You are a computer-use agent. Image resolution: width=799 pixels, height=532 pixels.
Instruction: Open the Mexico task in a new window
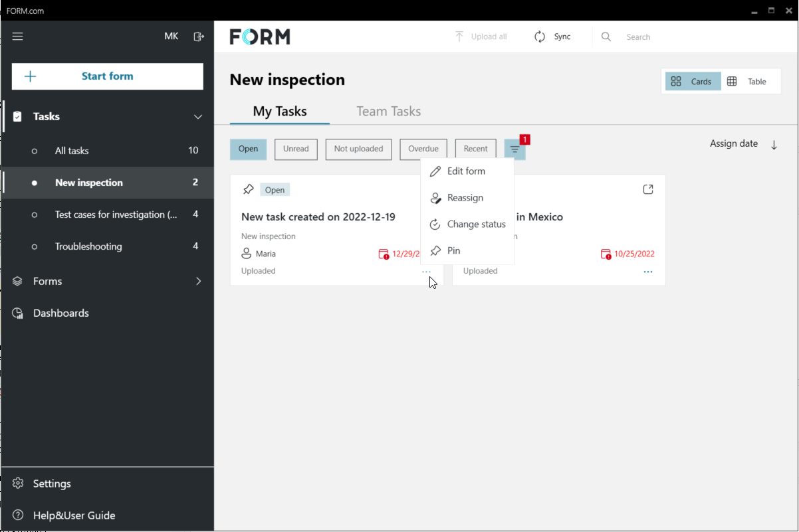[648, 189]
